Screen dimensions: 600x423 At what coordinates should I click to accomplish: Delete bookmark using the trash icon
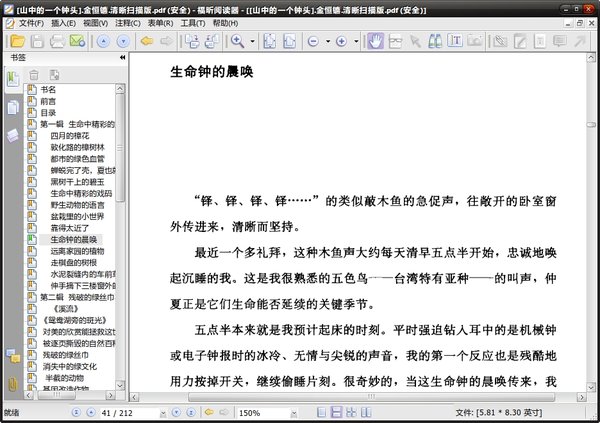[33, 75]
